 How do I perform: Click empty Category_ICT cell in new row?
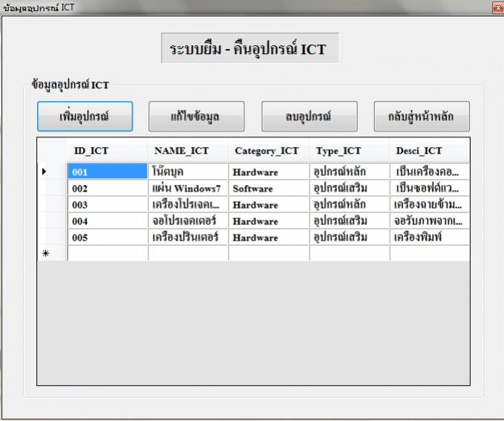(269, 253)
